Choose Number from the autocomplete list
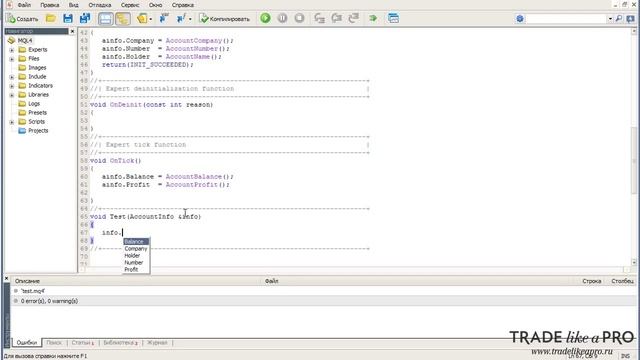 [136, 262]
